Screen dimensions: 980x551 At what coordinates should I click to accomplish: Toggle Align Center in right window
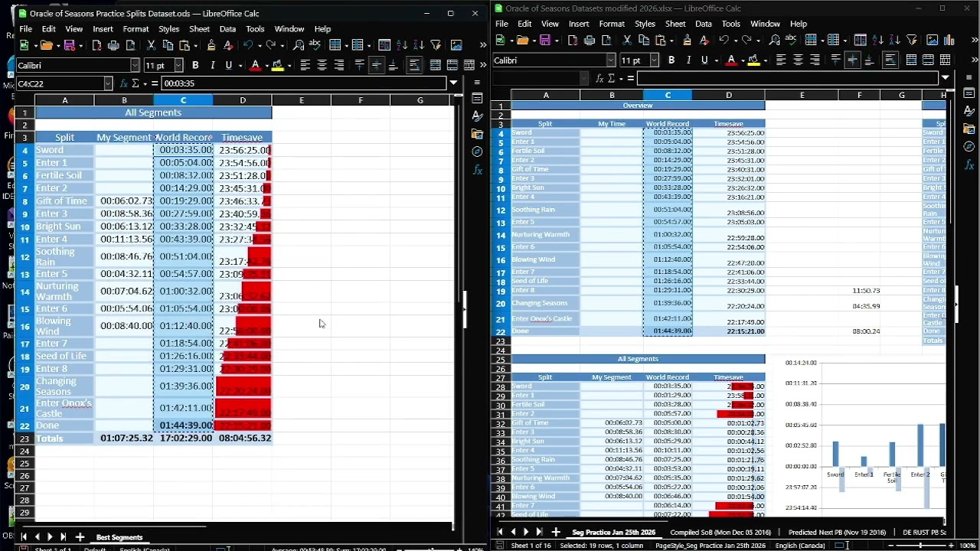[798, 60]
